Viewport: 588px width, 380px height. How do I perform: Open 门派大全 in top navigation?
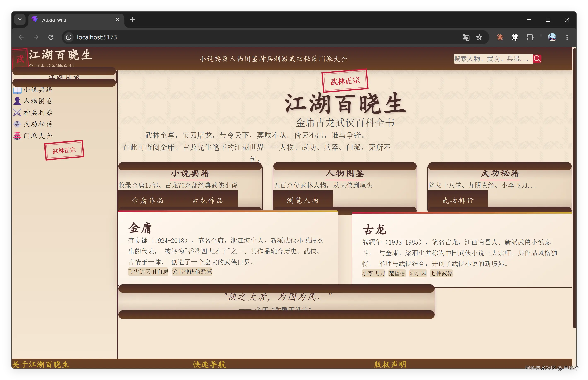tap(333, 59)
